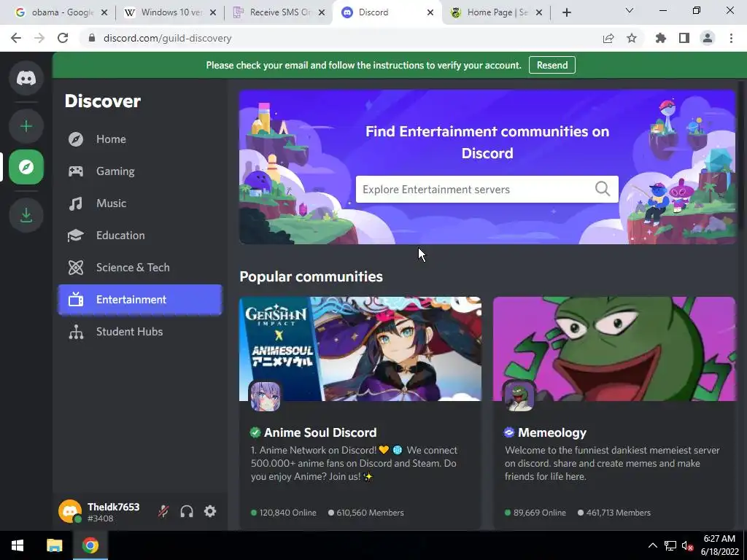
Task: Open the taskbar clock and date
Action: [x=719, y=545]
